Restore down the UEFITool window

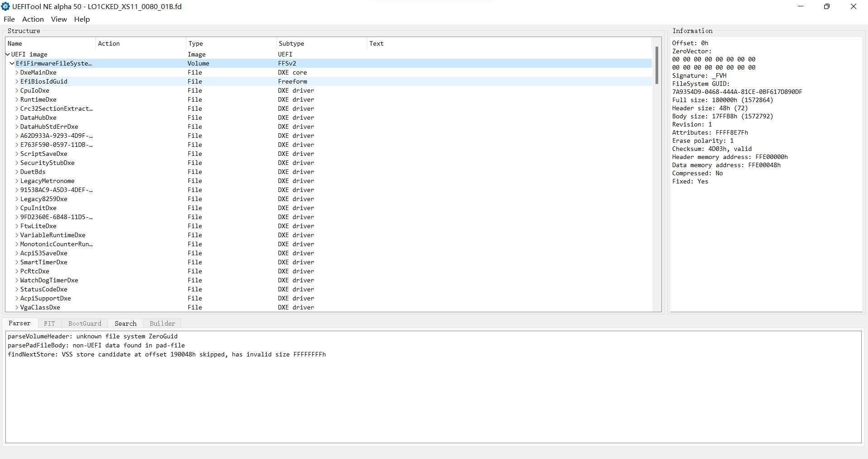(827, 6)
